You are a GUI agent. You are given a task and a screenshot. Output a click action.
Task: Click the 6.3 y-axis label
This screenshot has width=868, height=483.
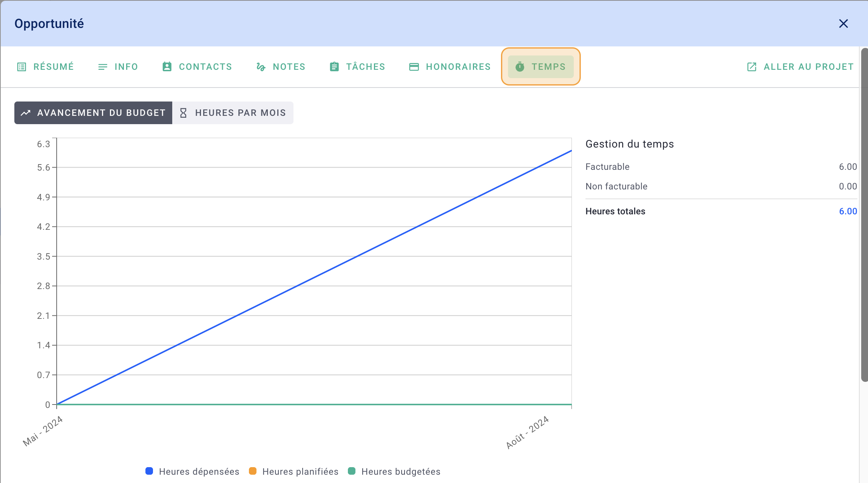click(x=43, y=144)
